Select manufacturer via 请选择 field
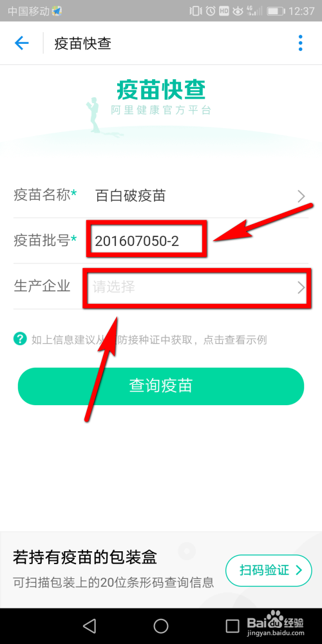Viewport: 322px width, 644px height. pyautogui.click(x=196, y=287)
